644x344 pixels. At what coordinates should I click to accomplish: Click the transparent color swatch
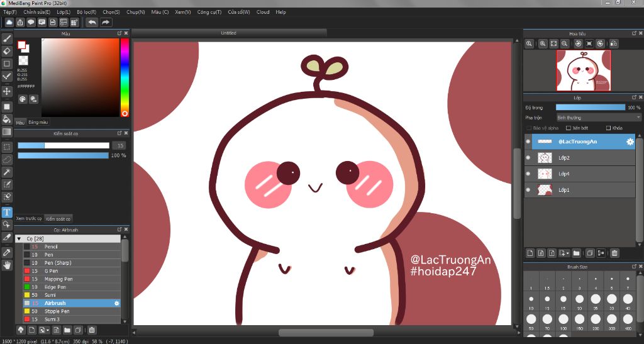tap(23, 61)
